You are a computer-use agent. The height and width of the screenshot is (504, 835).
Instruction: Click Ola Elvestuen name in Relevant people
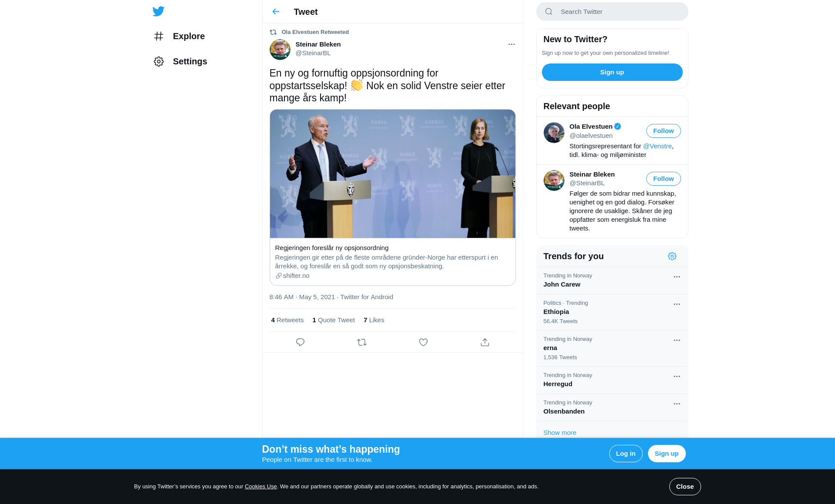(591, 127)
